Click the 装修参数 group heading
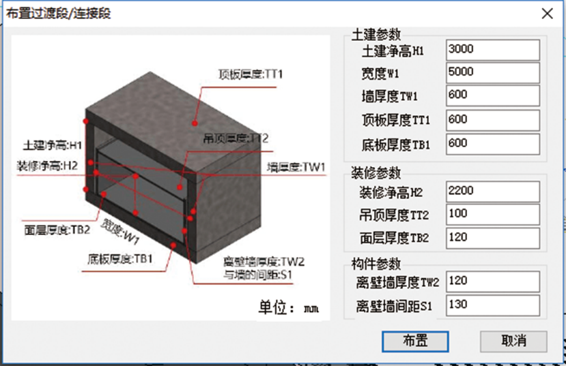The width and height of the screenshot is (566, 366). [376, 173]
